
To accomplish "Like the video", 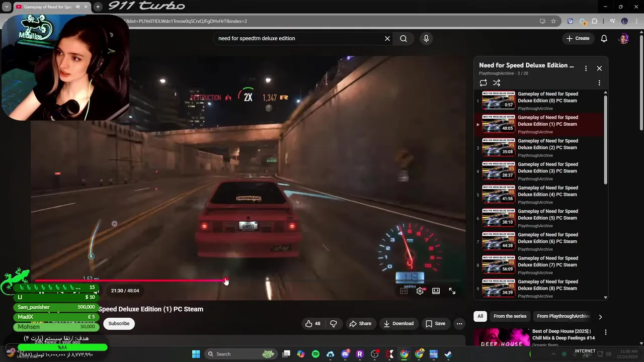I will [313, 323].
